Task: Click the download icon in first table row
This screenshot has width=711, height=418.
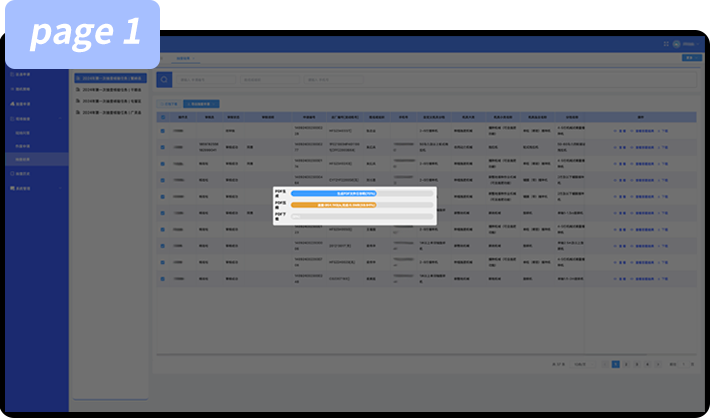Action: click(x=660, y=131)
